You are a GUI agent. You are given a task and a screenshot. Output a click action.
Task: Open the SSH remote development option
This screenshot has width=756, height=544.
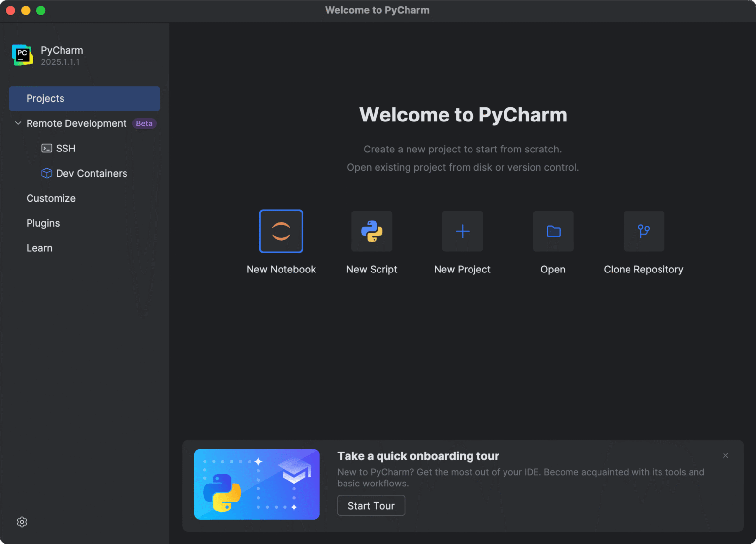point(65,148)
